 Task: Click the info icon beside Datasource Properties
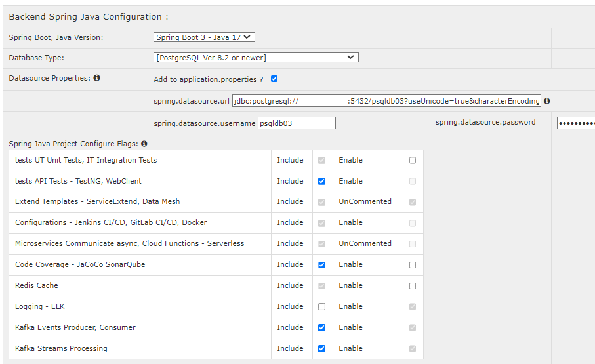(97, 78)
